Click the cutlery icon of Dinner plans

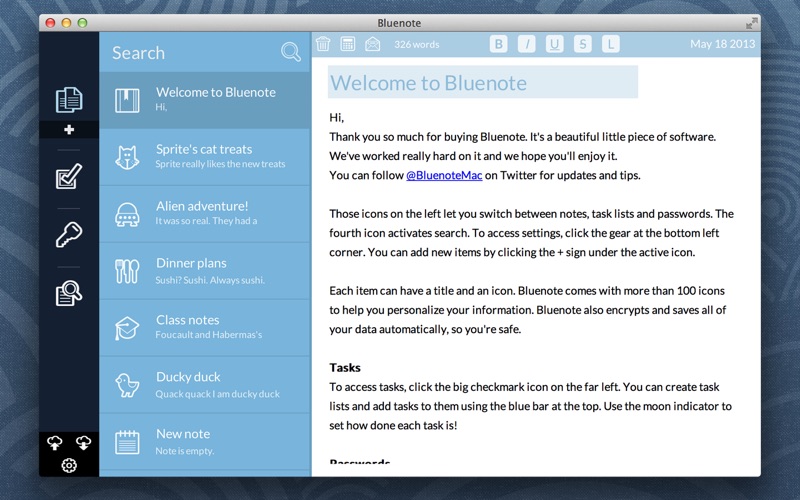pyautogui.click(x=127, y=271)
